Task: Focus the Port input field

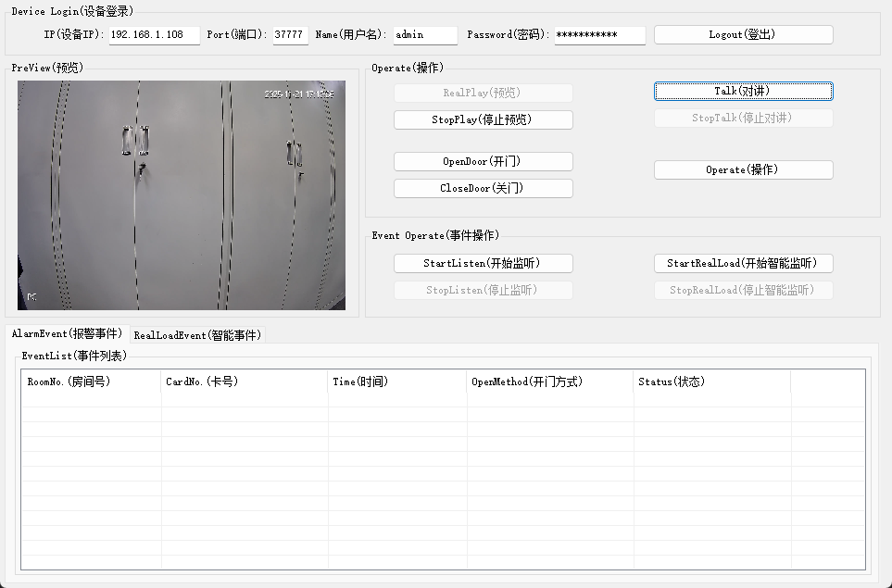Action: [x=290, y=35]
